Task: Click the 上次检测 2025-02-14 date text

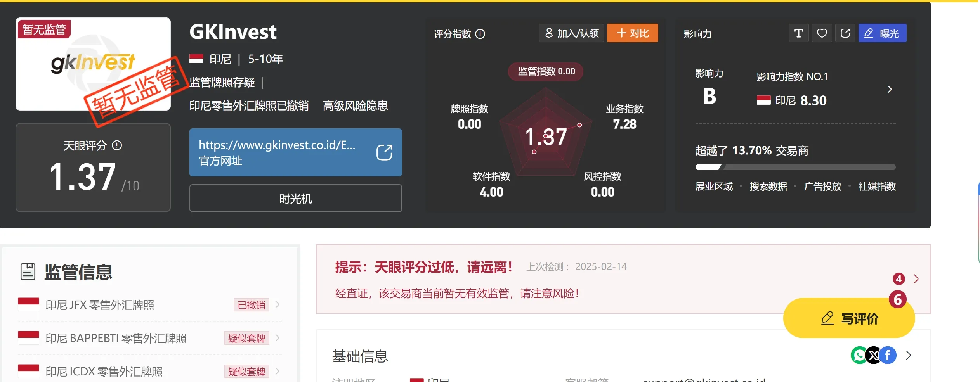Action: (577, 266)
